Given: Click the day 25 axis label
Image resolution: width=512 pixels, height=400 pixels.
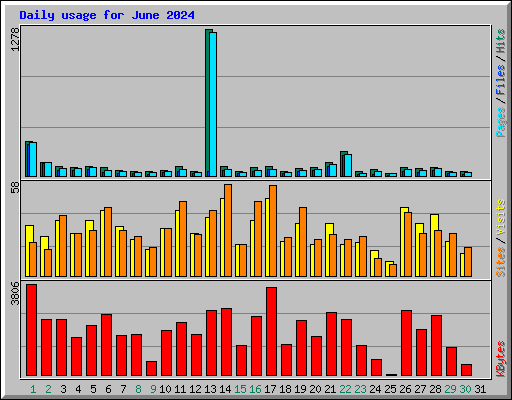Looking at the screenshot, I should tap(390, 389).
